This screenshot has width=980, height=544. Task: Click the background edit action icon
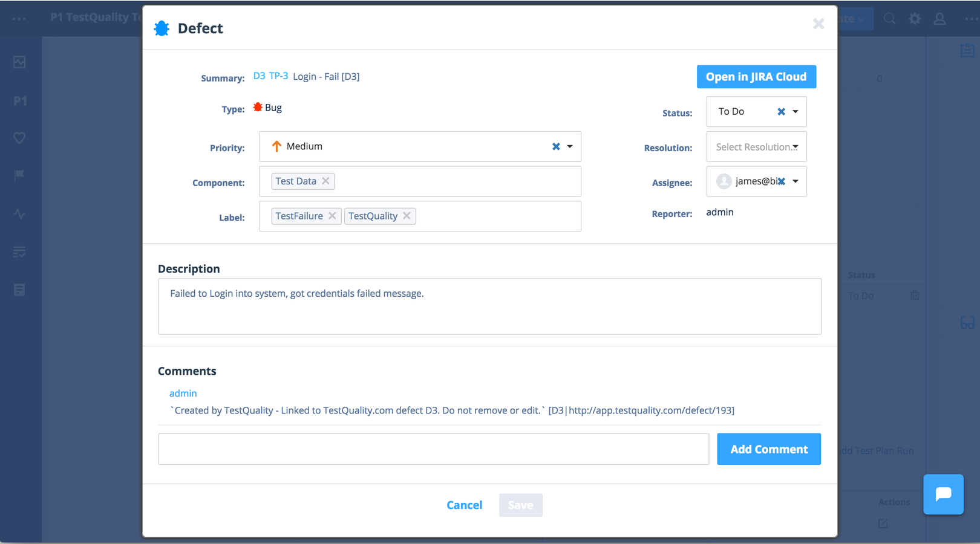(883, 523)
